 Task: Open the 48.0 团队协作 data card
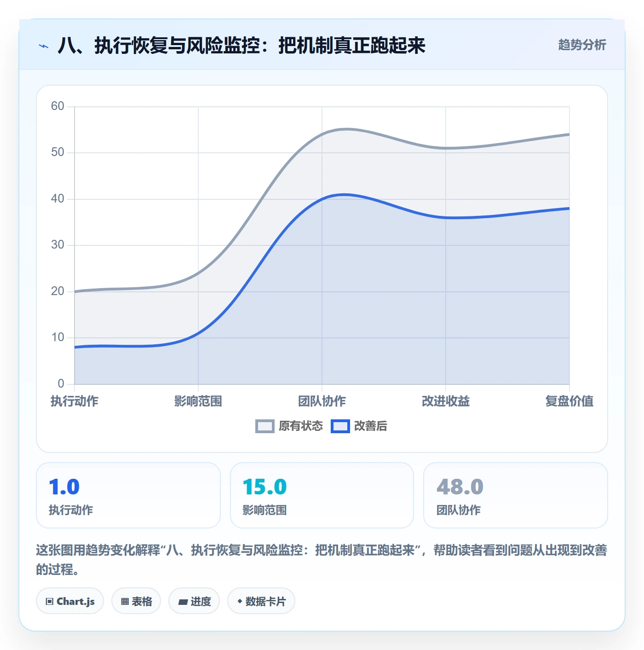click(x=516, y=495)
